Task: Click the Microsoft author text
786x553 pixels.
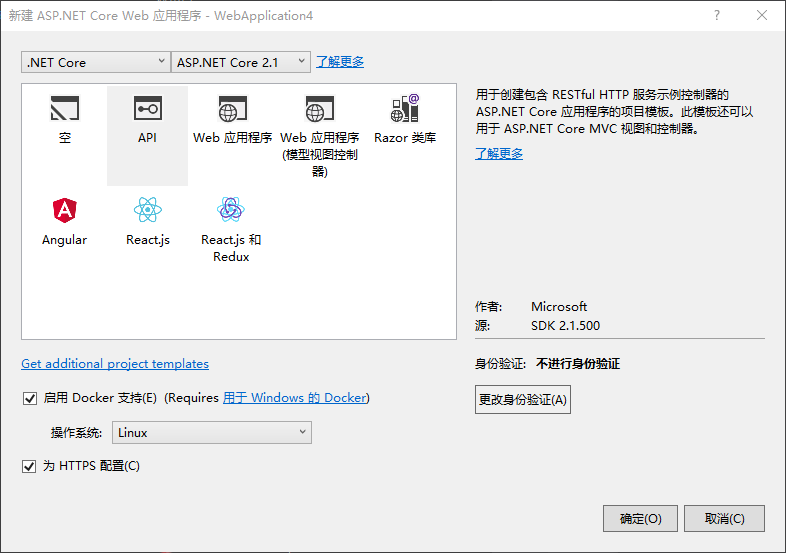Action: [x=559, y=306]
